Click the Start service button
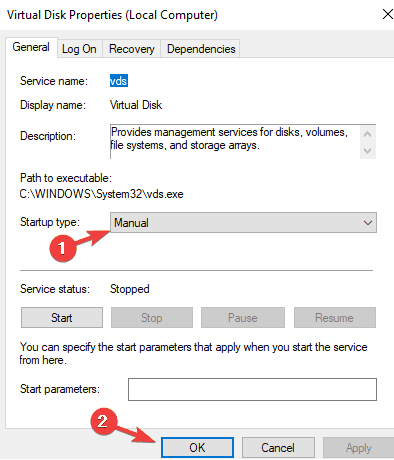The width and height of the screenshot is (394, 460). [x=62, y=318]
